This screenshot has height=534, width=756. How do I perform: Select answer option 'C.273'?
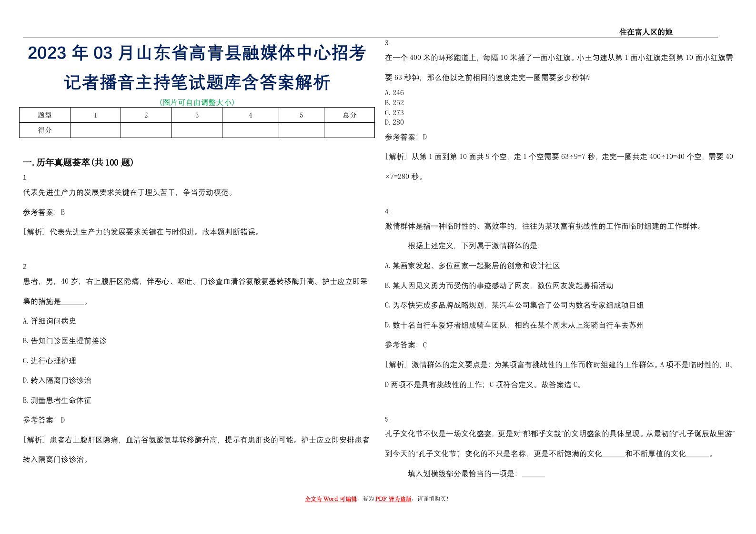(x=394, y=113)
